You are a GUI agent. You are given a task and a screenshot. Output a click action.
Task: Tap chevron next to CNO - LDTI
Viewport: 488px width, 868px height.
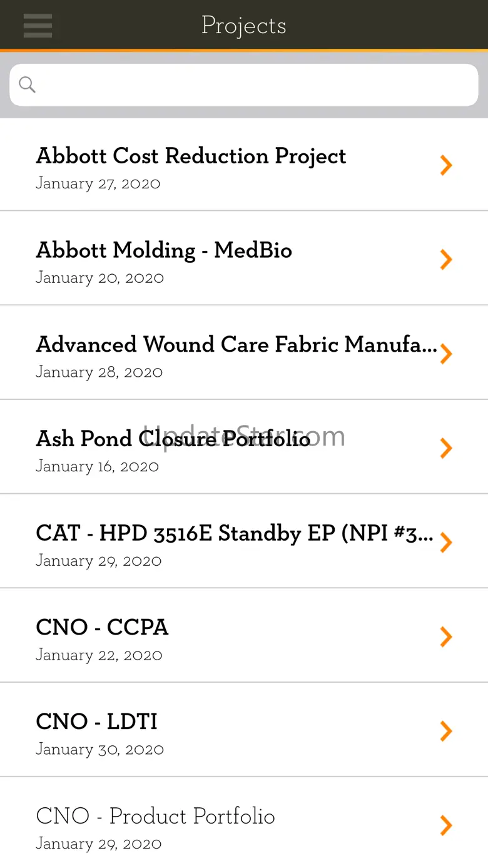445,731
